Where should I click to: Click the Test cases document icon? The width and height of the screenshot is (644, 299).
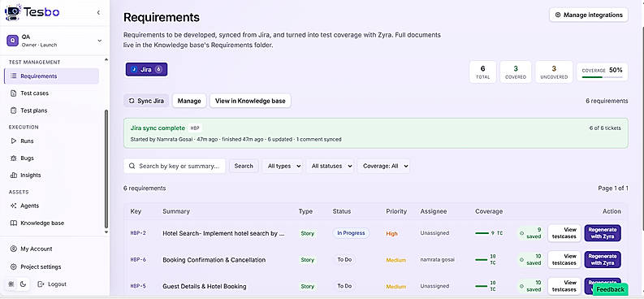click(13, 93)
